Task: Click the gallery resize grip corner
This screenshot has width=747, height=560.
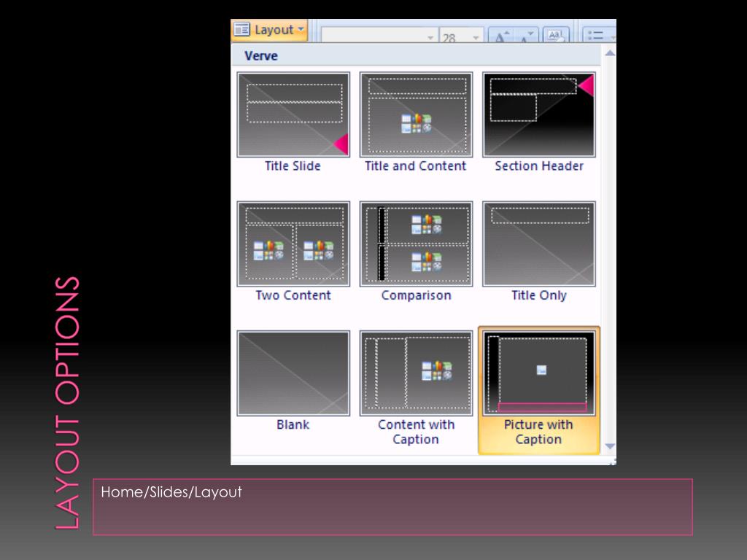Action: 612,462
